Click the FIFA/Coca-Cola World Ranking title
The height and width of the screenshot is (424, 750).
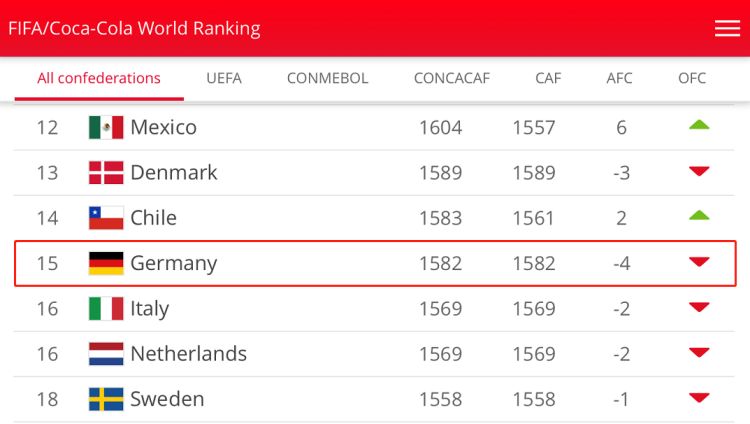pos(134,28)
